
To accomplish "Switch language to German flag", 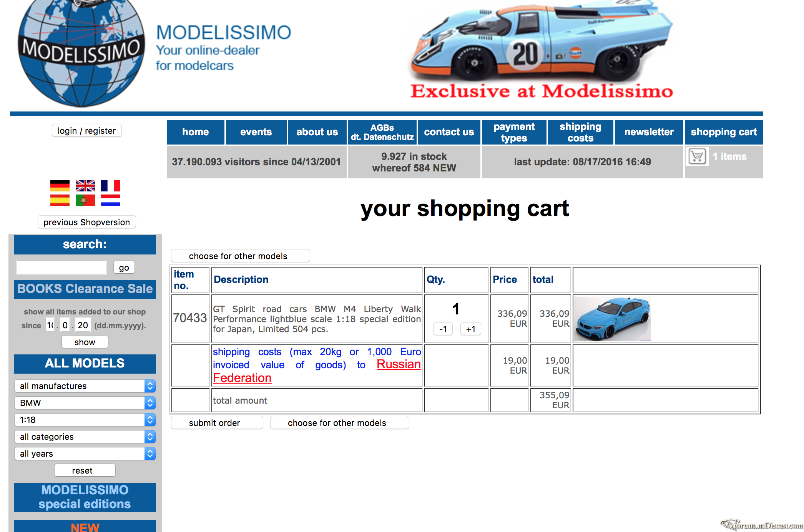I will pyautogui.click(x=60, y=186).
